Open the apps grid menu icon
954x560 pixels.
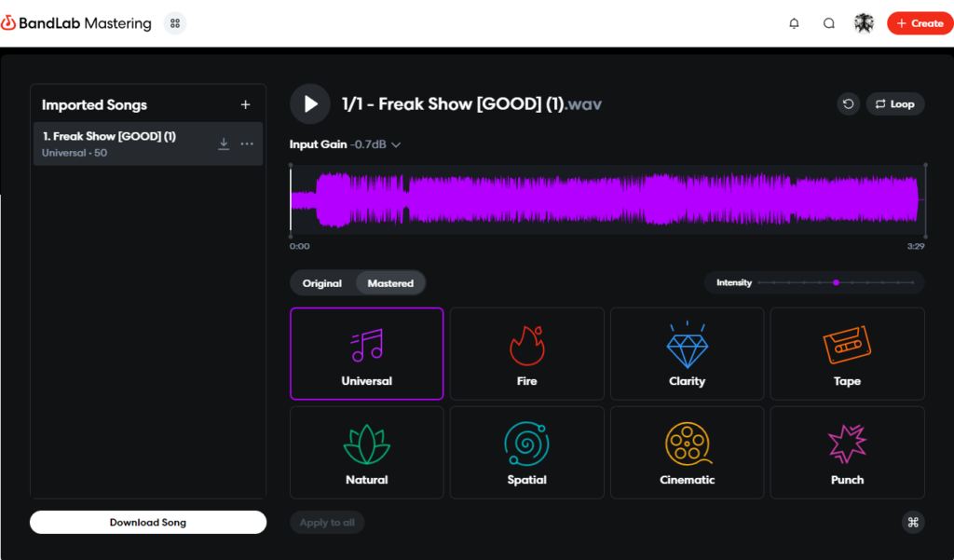point(175,23)
